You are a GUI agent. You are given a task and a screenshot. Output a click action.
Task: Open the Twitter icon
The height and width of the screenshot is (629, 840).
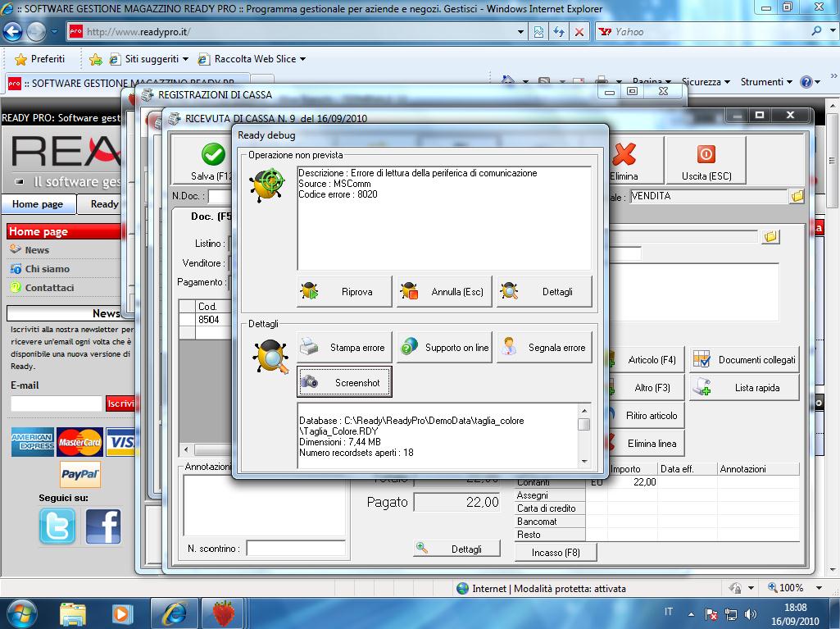[x=57, y=526]
